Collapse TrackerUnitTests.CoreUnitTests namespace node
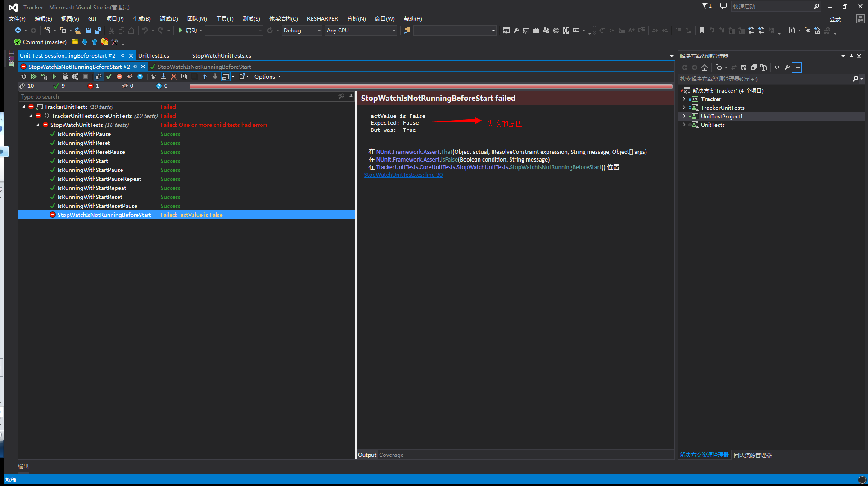 [31, 116]
